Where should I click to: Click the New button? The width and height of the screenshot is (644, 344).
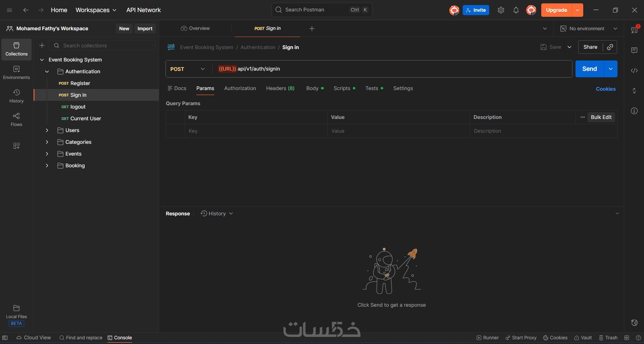[x=124, y=29]
